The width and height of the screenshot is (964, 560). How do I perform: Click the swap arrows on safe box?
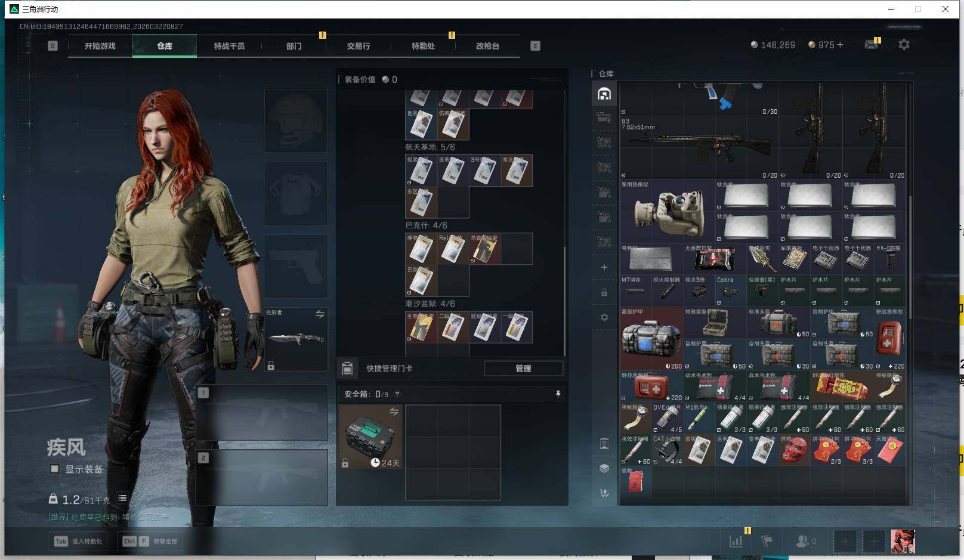coord(394,412)
